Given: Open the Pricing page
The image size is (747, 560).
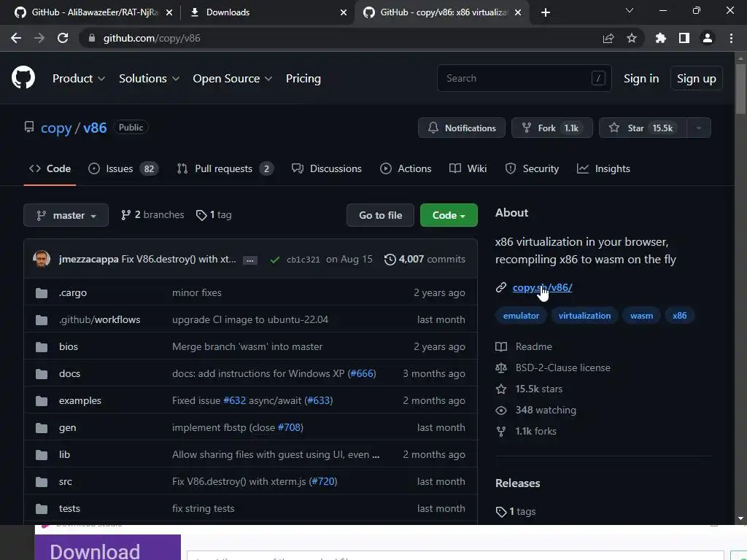Looking at the screenshot, I should [x=303, y=79].
